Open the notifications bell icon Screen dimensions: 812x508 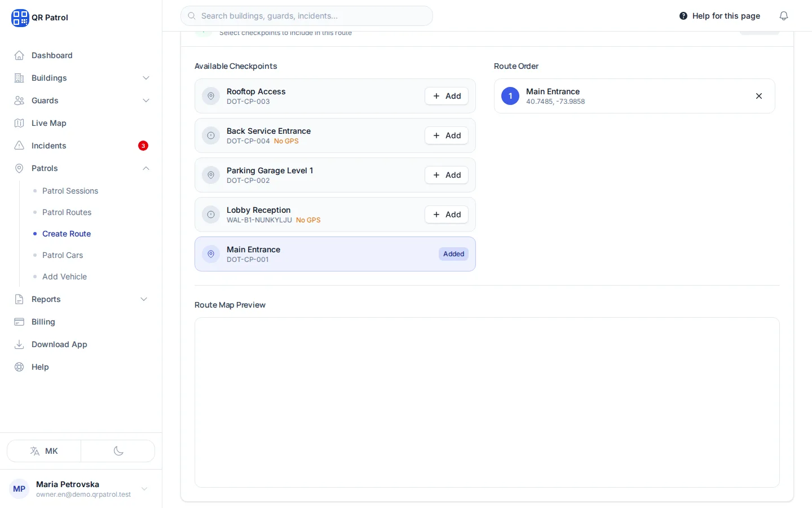pos(783,16)
